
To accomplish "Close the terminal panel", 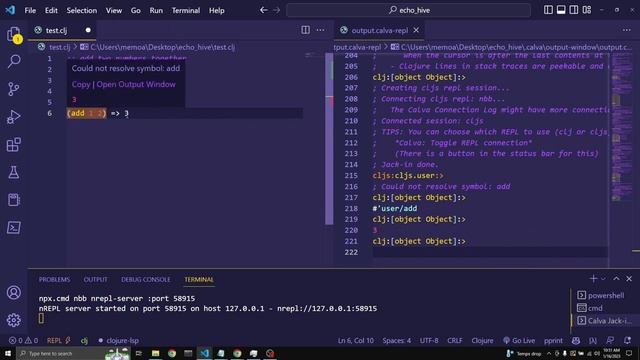I will (629, 279).
